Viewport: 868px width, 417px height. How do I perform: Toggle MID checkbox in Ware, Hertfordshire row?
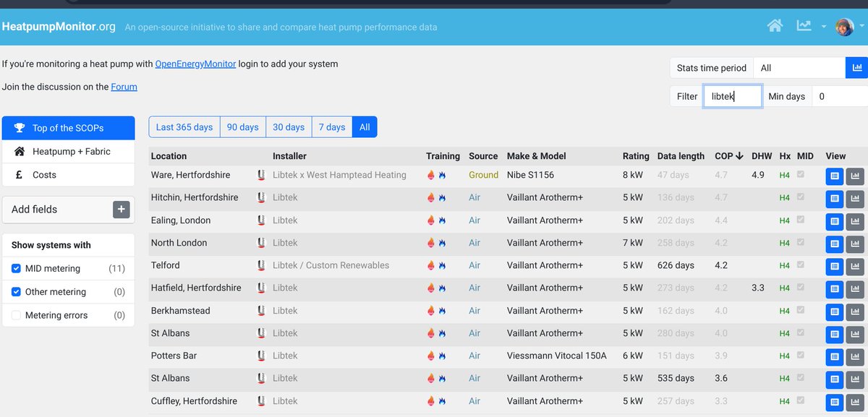(800, 175)
